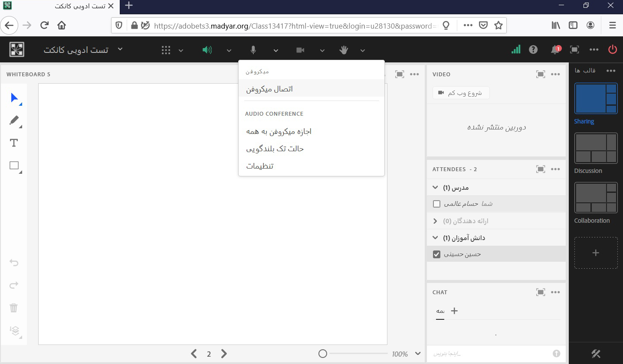Expand raise hand status dropdown chevron

(x=362, y=51)
